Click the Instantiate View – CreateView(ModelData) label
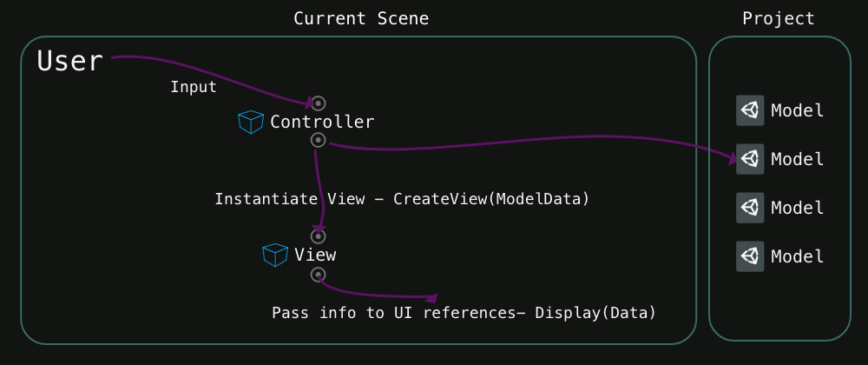This screenshot has width=868, height=365. [x=402, y=199]
